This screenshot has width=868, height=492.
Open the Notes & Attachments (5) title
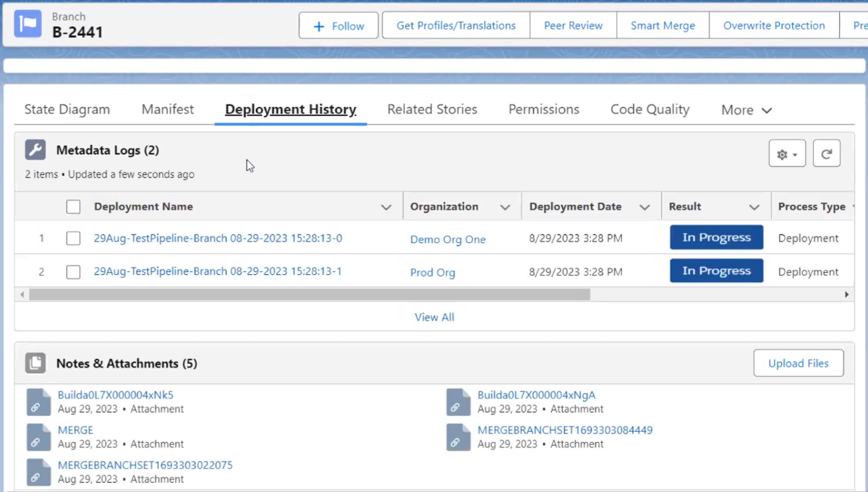click(127, 363)
